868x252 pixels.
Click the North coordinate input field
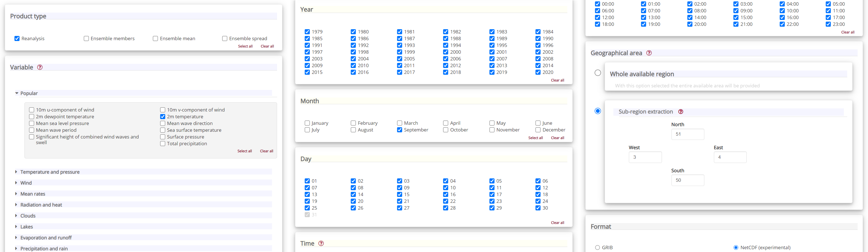[x=687, y=134]
